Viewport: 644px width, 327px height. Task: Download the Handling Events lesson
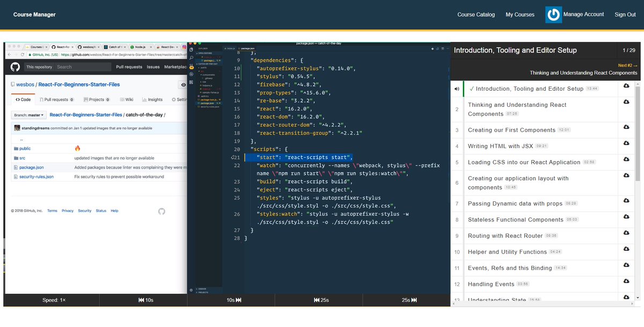tap(626, 281)
